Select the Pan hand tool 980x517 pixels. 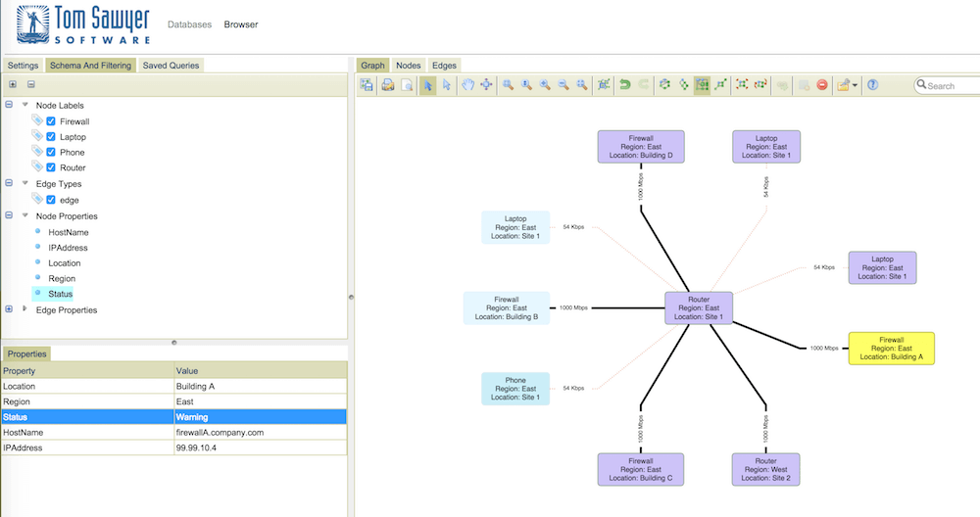pyautogui.click(x=468, y=85)
